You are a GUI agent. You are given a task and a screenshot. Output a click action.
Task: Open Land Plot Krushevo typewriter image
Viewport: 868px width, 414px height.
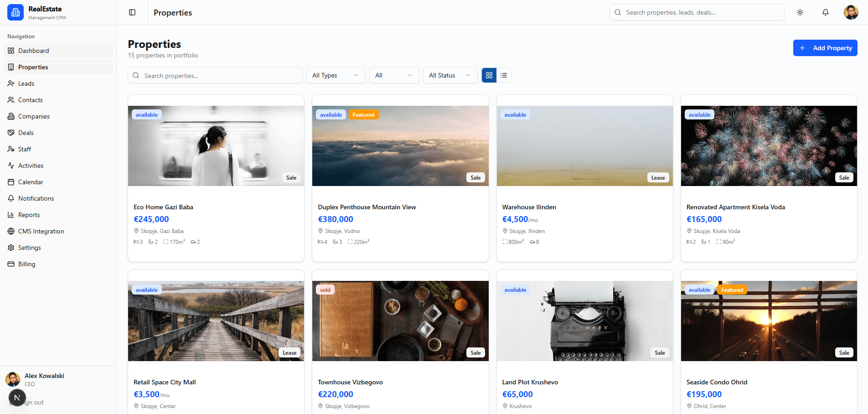click(x=585, y=321)
